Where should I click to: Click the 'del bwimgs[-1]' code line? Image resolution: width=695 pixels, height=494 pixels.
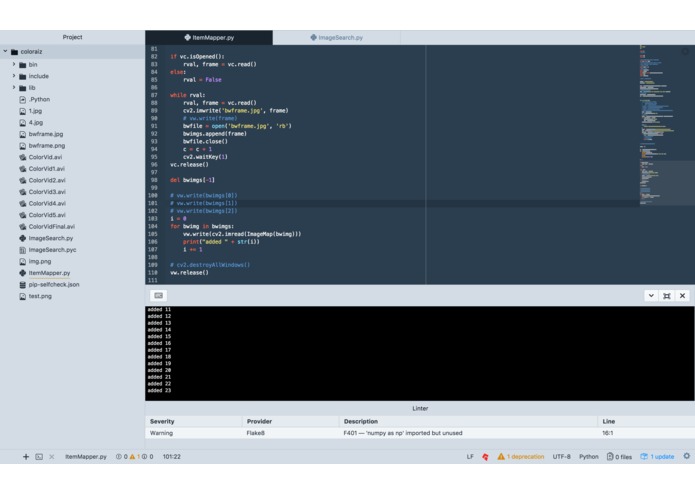click(192, 180)
